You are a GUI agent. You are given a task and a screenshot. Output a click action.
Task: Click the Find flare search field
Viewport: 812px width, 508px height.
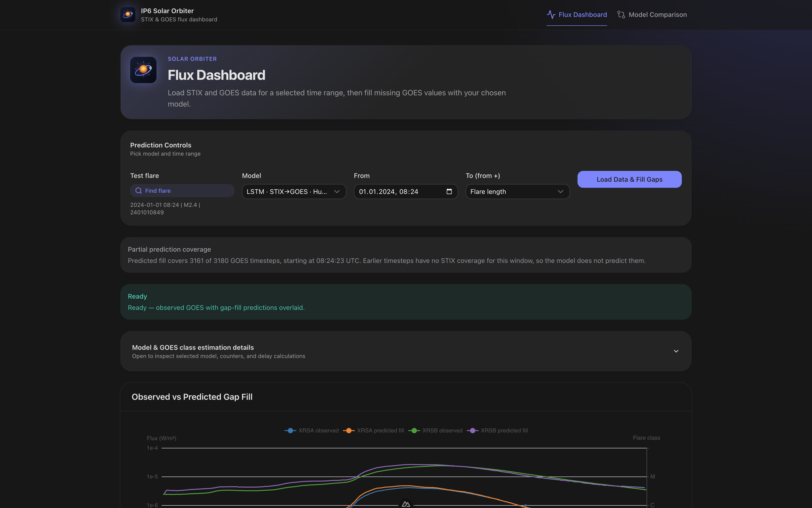182,191
